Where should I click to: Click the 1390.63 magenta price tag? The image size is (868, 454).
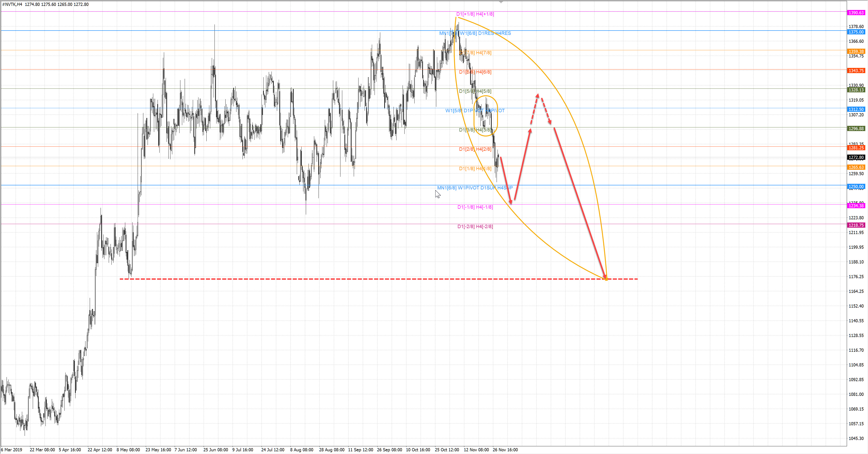(x=856, y=13)
